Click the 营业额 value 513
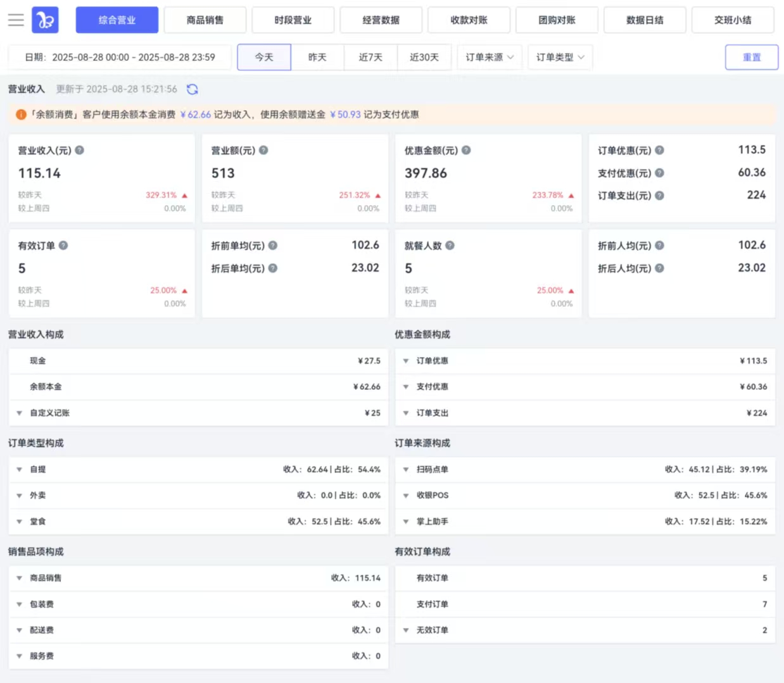This screenshot has width=784, height=683. (223, 173)
